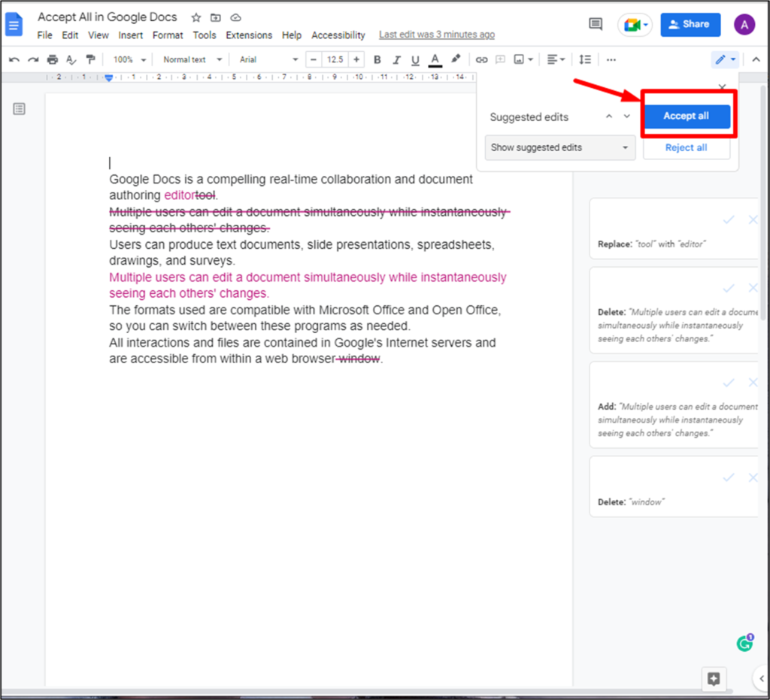Open the Insert menu
This screenshot has width=770, height=700.
pyautogui.click(x=130, y=35)
